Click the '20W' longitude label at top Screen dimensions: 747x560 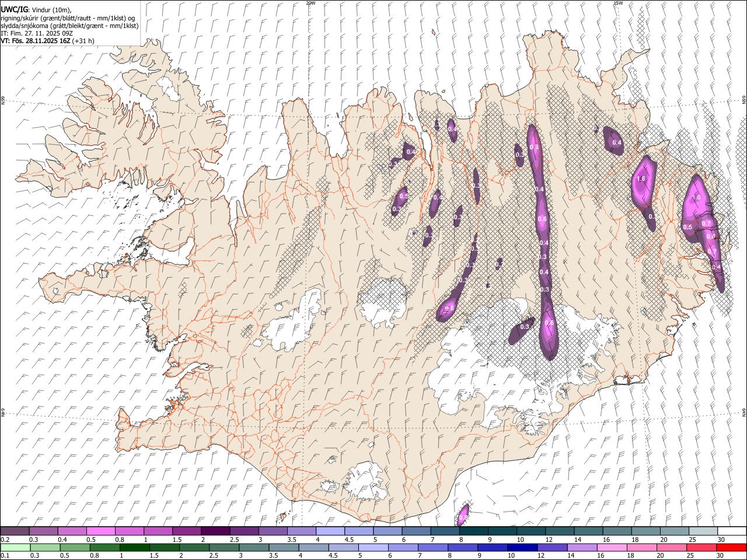(x=310, y=3)
